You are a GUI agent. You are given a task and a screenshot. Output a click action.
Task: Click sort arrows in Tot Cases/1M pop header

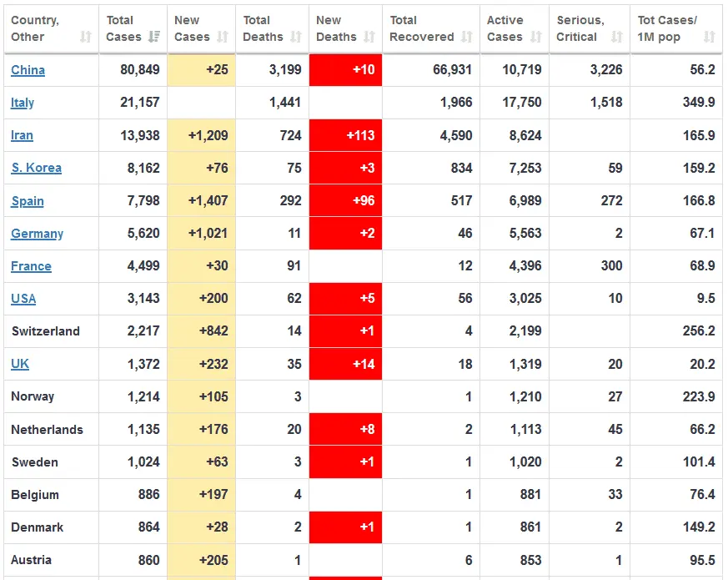[709, 37]
